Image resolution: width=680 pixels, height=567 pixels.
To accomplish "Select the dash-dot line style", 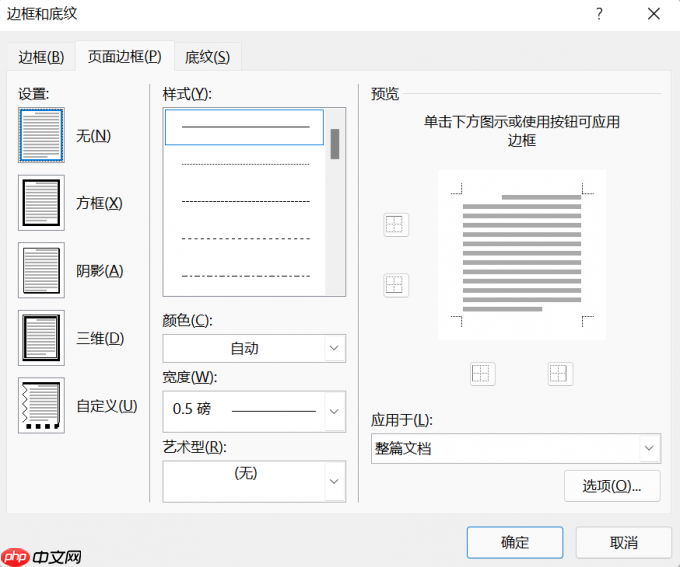I will [245, 276].
